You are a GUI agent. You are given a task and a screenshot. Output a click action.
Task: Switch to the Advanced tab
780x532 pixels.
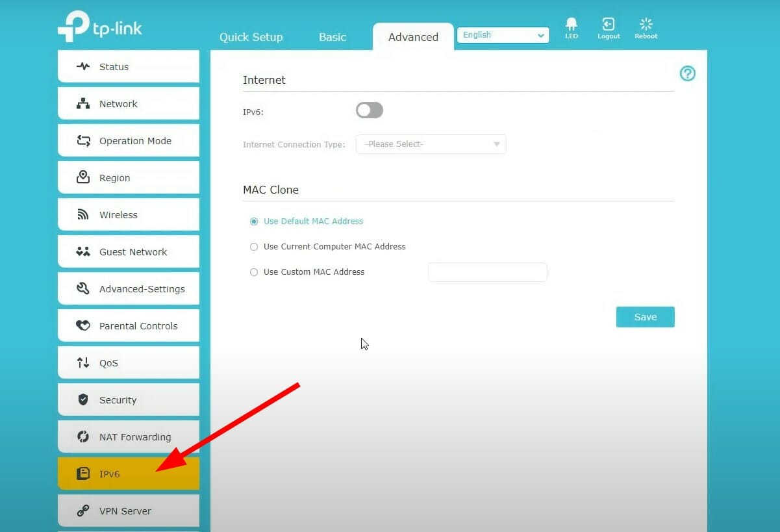coord(413,37)
